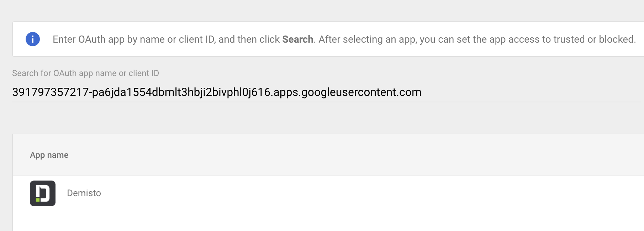644x231 pixels.
Task: Click 'Enter OAuth app' at banner start
Action: (x=88, y=39)
